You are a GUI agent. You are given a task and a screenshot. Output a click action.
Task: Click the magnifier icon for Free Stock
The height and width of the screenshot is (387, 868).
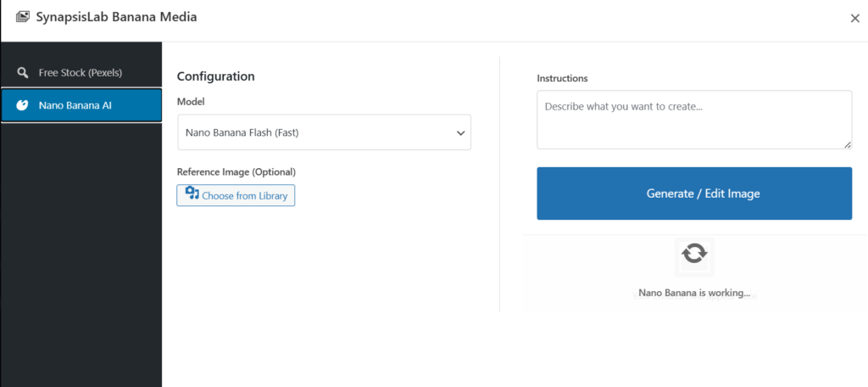[x=23, y=72]
